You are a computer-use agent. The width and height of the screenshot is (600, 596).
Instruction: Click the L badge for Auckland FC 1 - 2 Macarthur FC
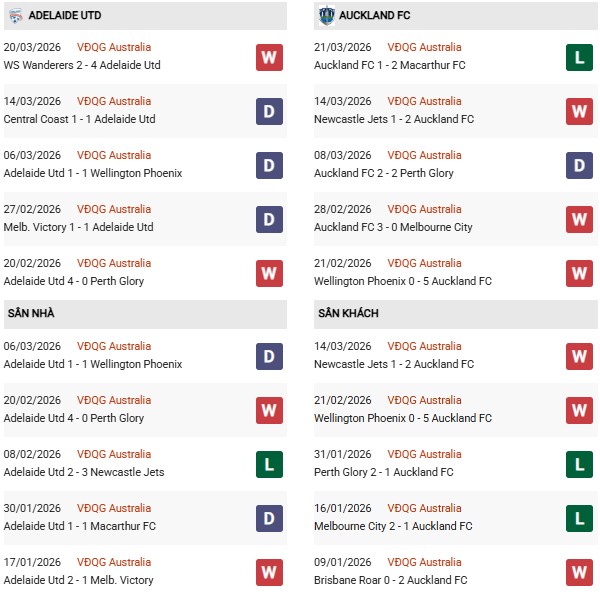[x=579, y=57]
